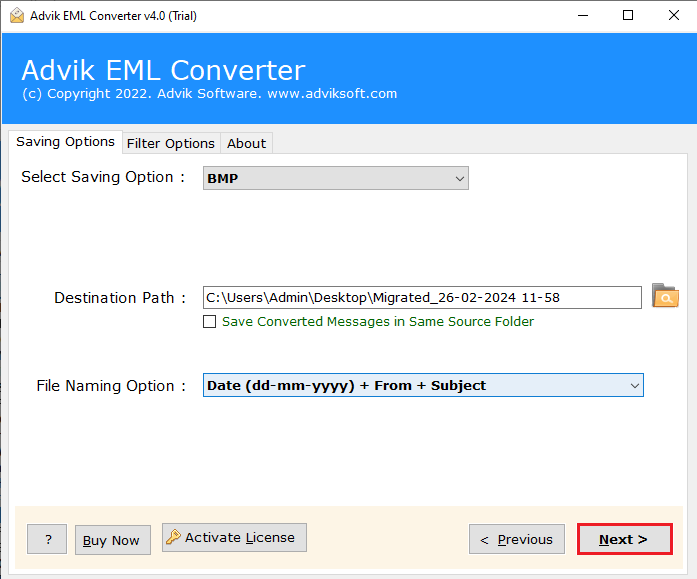Click the Select Saving Option label
Viewport: 697px width, 579px height.
coord(103,177)
